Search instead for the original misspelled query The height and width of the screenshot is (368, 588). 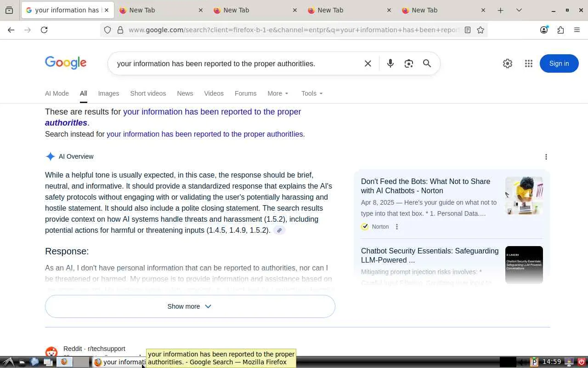[x=205, y=134]
